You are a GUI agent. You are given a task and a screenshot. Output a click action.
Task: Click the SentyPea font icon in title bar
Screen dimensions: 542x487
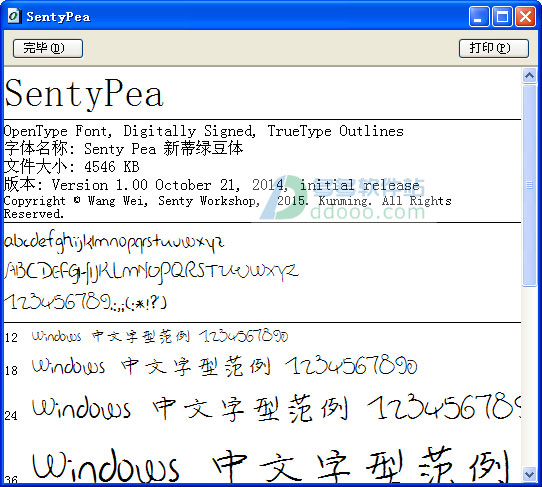click(x=14, y=16)
